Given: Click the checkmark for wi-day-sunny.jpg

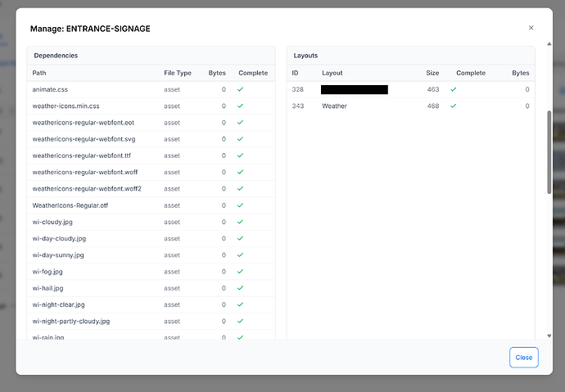Looking at the screenshot, I should [241, 255].
